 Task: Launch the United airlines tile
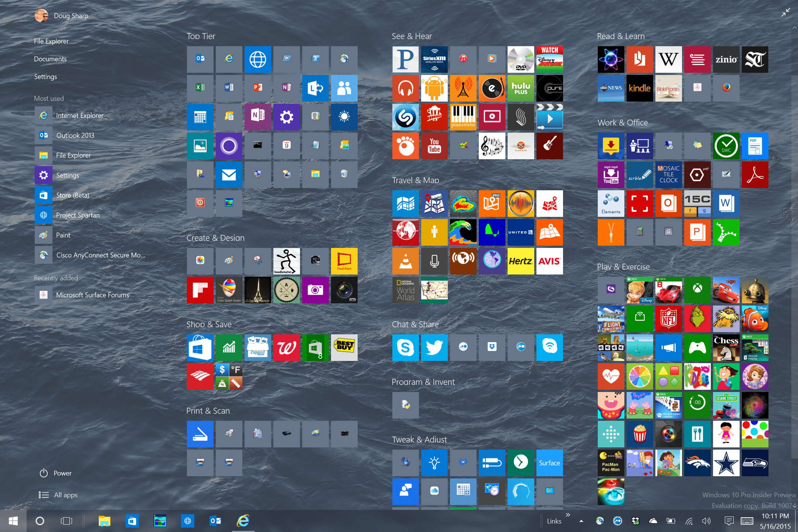521,232
